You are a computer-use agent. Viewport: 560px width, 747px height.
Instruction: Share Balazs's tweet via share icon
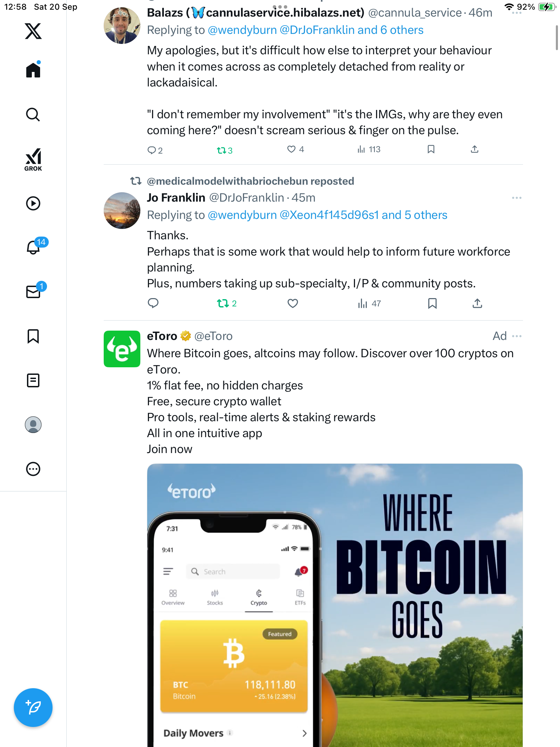click(475, 149)
